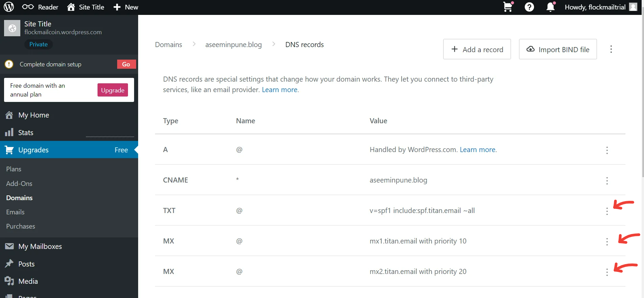Open the Reader from the top bar
The image size is (644, 298).
(40, 7)
